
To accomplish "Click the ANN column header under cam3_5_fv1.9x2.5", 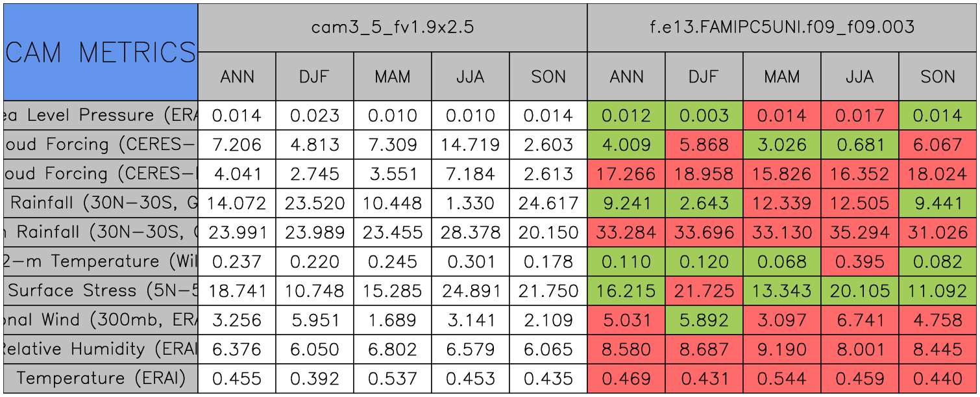I will coord(237,77).
